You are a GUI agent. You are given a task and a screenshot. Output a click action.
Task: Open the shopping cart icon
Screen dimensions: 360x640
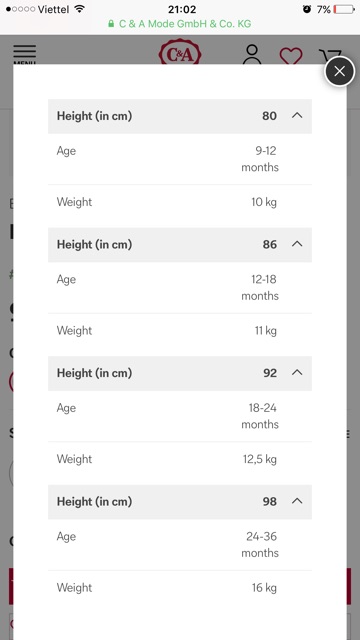330,56
